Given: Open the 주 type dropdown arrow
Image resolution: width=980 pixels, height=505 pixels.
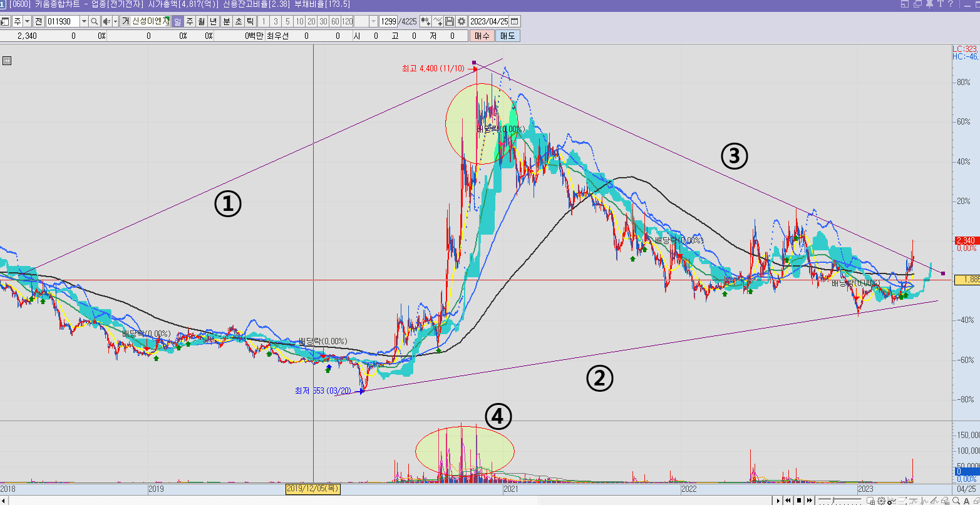Looking at the screenshot, I should coord(27,21).
